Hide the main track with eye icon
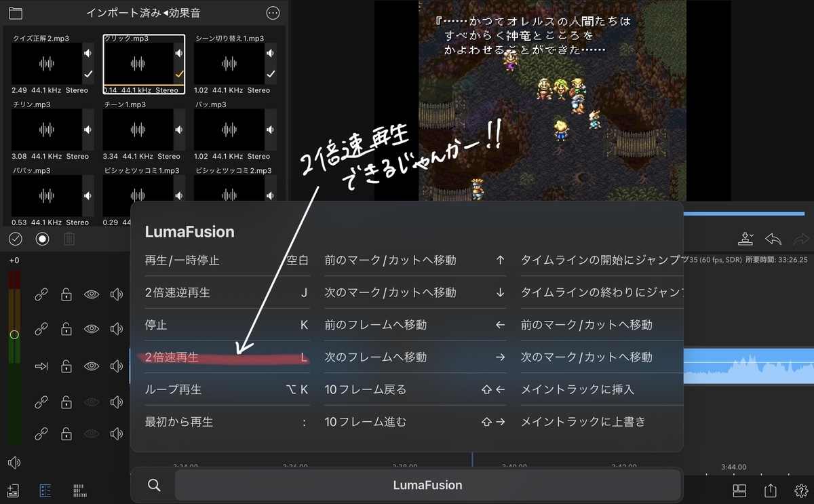The image size is (814, 504). click(91, 366)
